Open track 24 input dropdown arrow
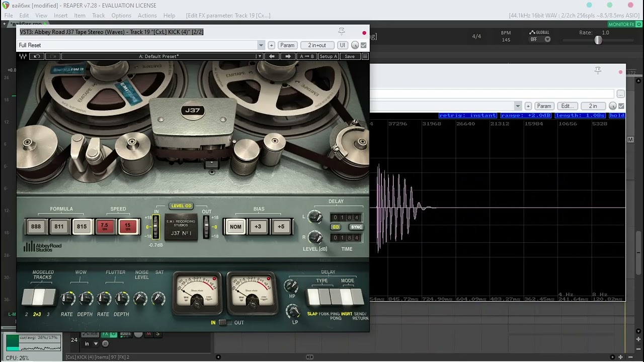 [95, 344]
